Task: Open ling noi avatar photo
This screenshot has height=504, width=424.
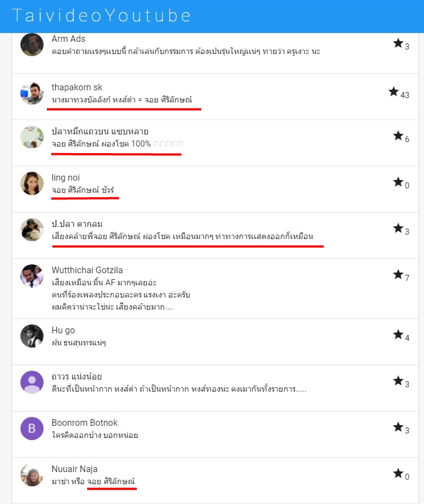Action: (32, 183)
